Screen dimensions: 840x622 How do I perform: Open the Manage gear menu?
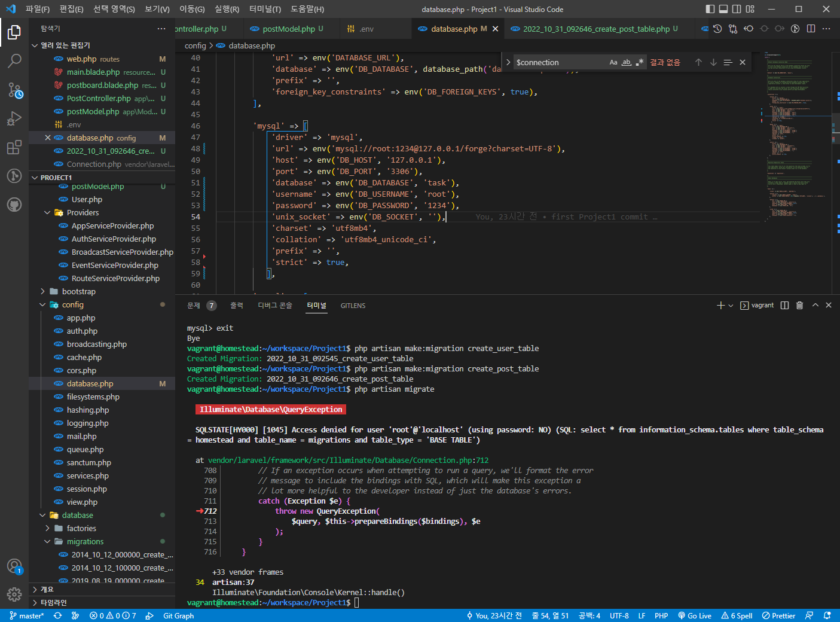[x=14, y=594]
